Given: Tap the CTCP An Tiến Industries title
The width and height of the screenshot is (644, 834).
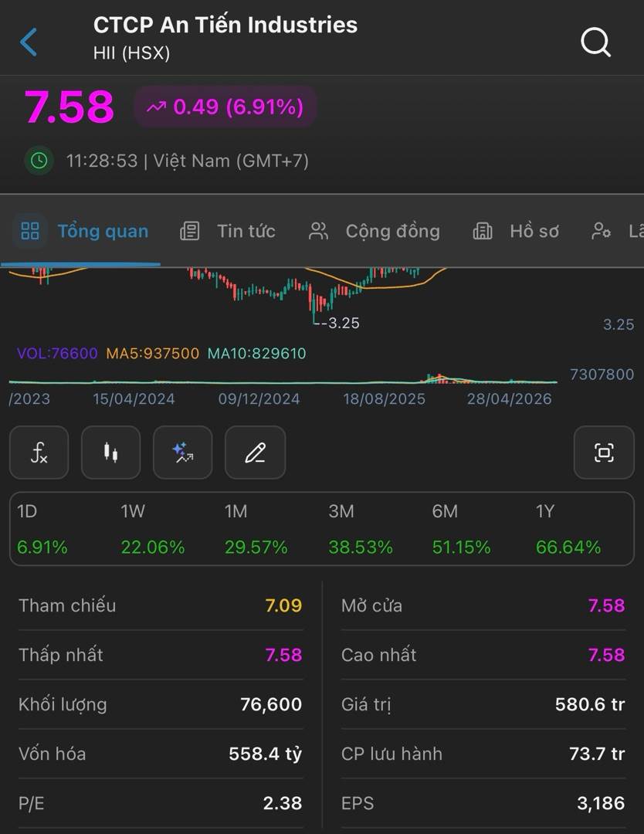Looking at the screenshot, I should coord(225,25).
